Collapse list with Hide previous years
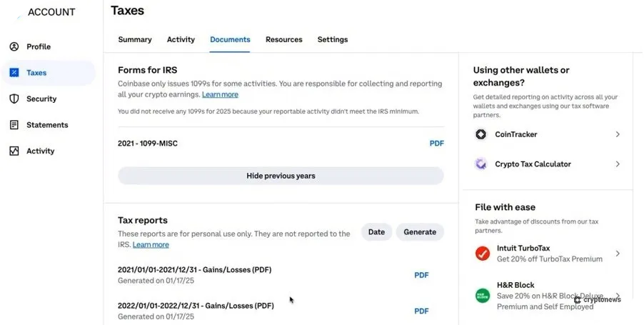644x325 pixels. click(x=281, y=176)
